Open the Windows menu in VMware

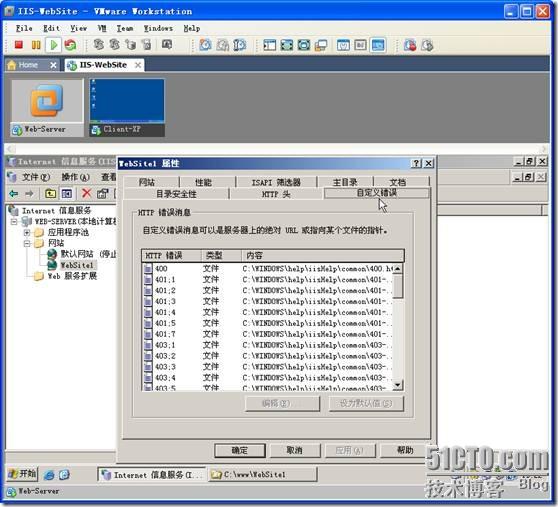[158, 28]
